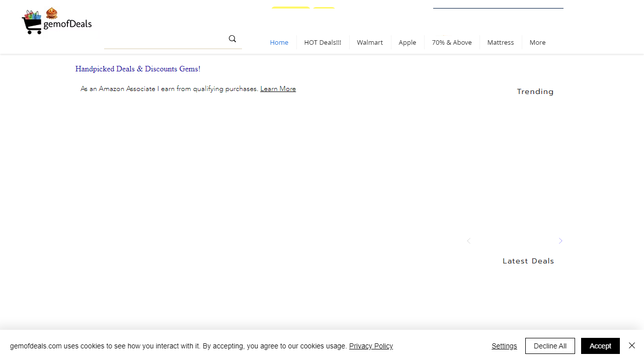The height and width of the screenshot is (362, 644).
Task: Navigate to the 70% & Above section
Action: tap(451, 42)
